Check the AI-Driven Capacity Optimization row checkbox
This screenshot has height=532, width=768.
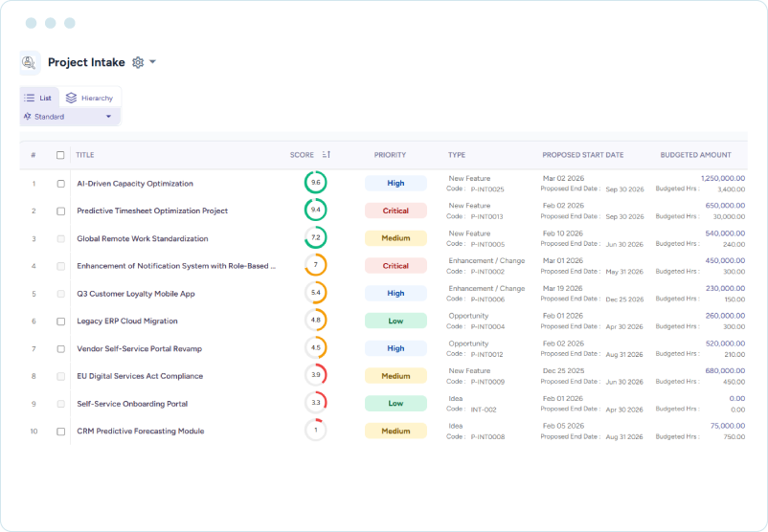click(60, 184)
